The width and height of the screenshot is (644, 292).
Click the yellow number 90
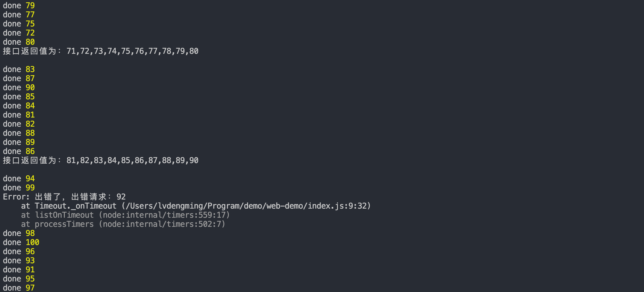click(30, 87)
